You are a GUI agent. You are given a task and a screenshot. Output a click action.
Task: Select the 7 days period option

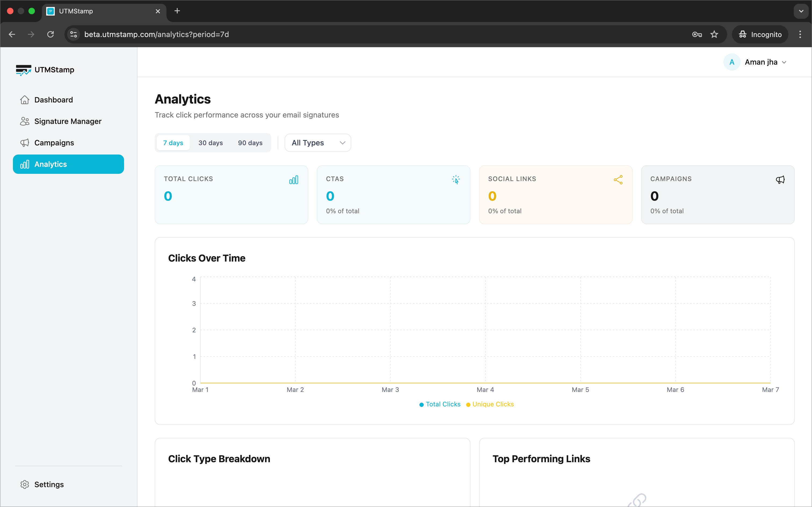point(173,142)
